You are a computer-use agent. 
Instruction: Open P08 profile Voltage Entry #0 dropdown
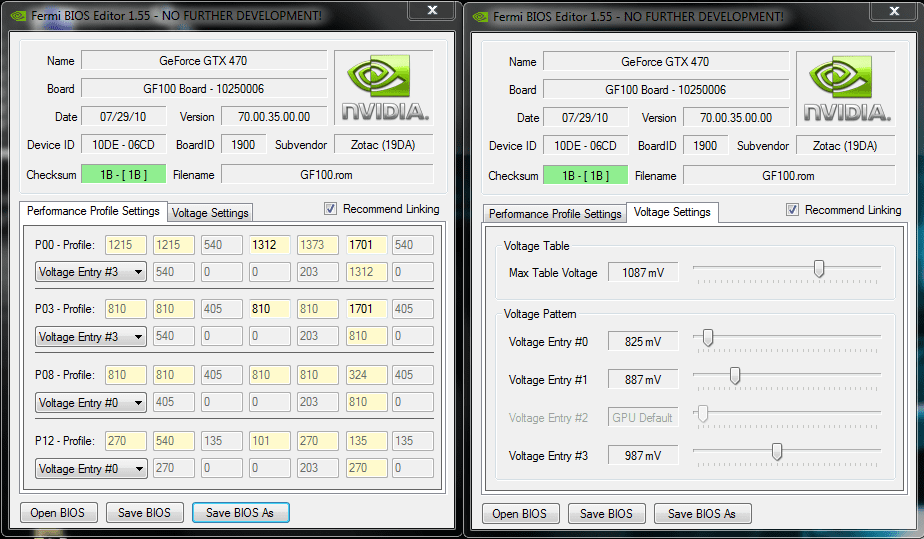pyautogui.click(x=91, y=402)
